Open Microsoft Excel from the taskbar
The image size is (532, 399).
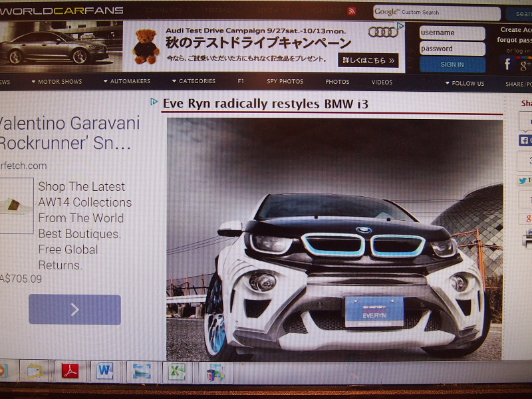[177, 372]
